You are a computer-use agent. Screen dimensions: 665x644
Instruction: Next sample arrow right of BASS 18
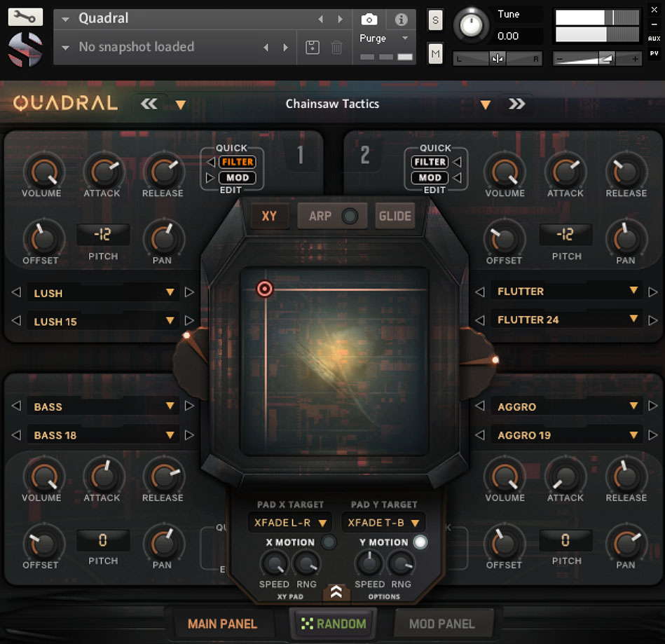(189, 435)
